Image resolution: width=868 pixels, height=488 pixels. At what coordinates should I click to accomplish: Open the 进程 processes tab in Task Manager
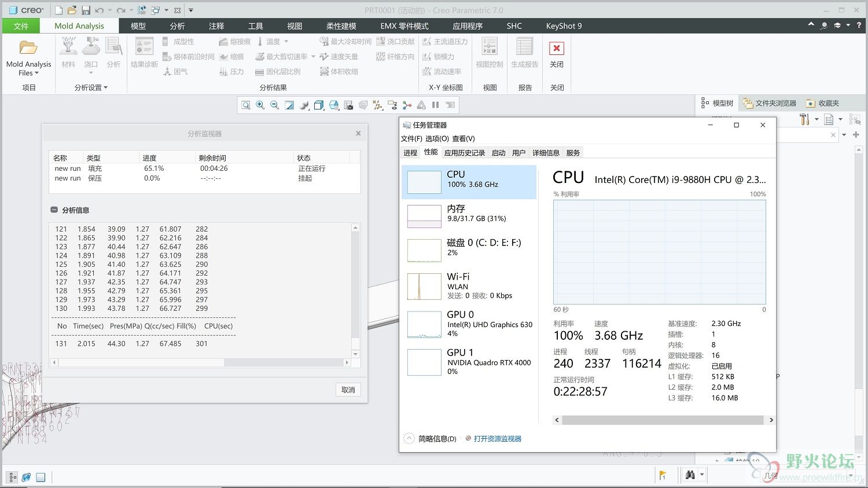tap(410, 153)
